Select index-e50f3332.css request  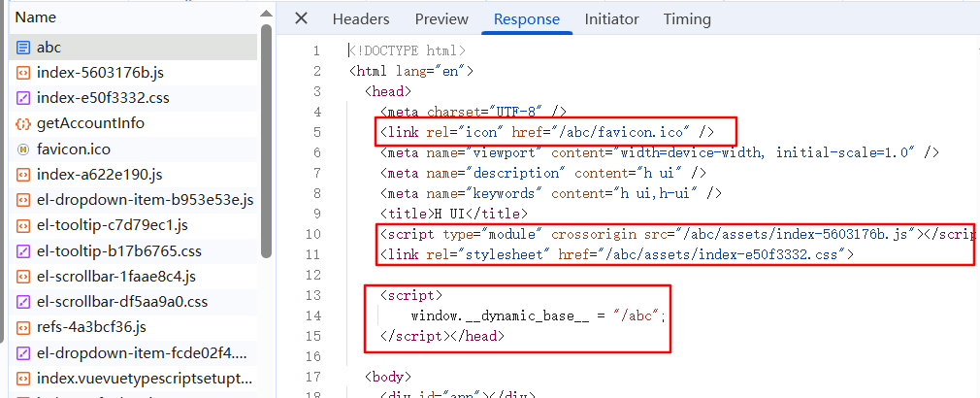click(134, 98)
